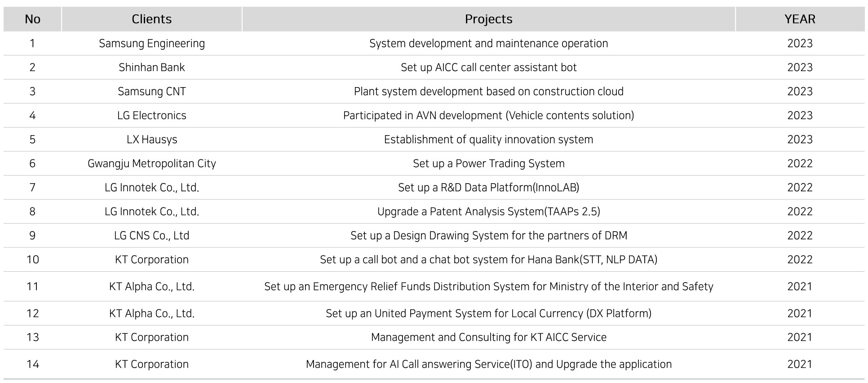Click the Samsung CNT cell

click(x=151, y=92)
